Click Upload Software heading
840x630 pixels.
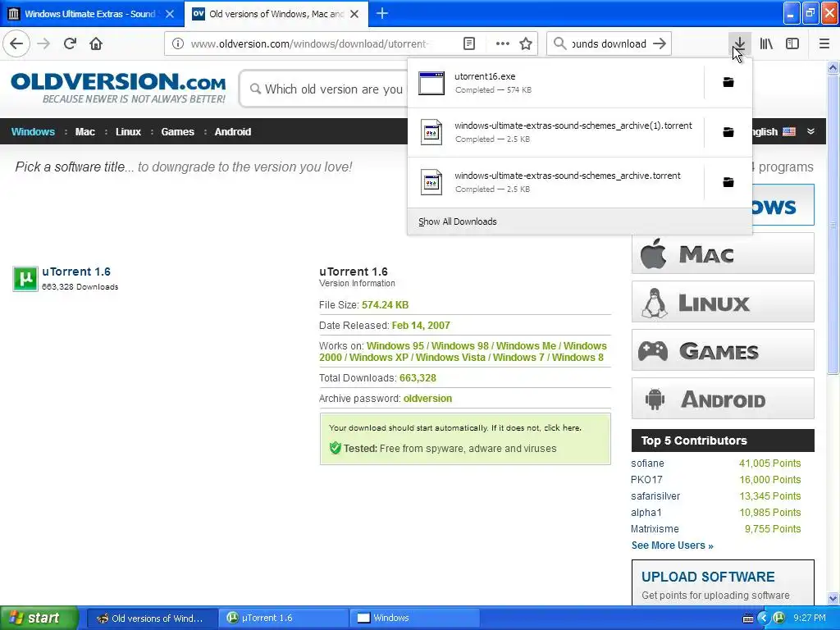pos(708,577)
